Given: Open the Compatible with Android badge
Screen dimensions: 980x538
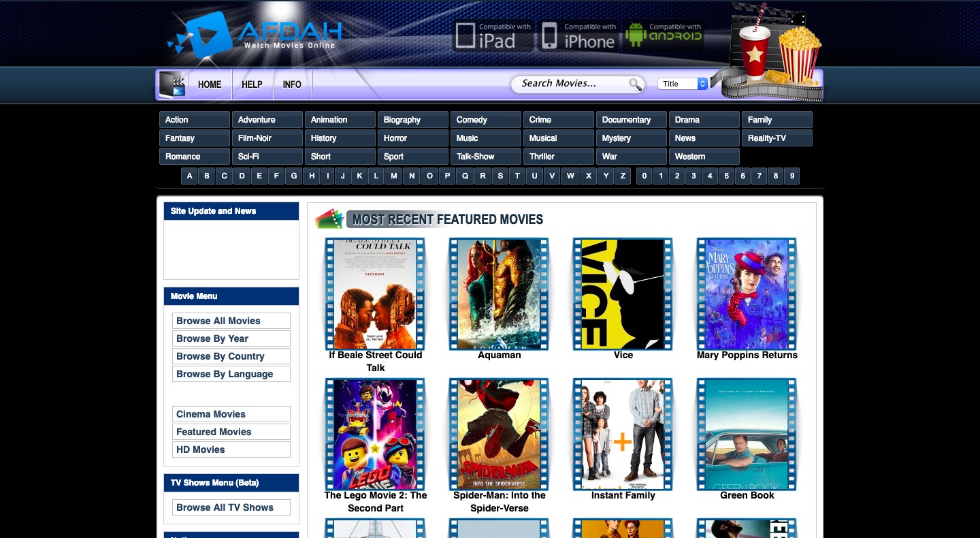Looking at the screenshot, I should click(663, 35).
